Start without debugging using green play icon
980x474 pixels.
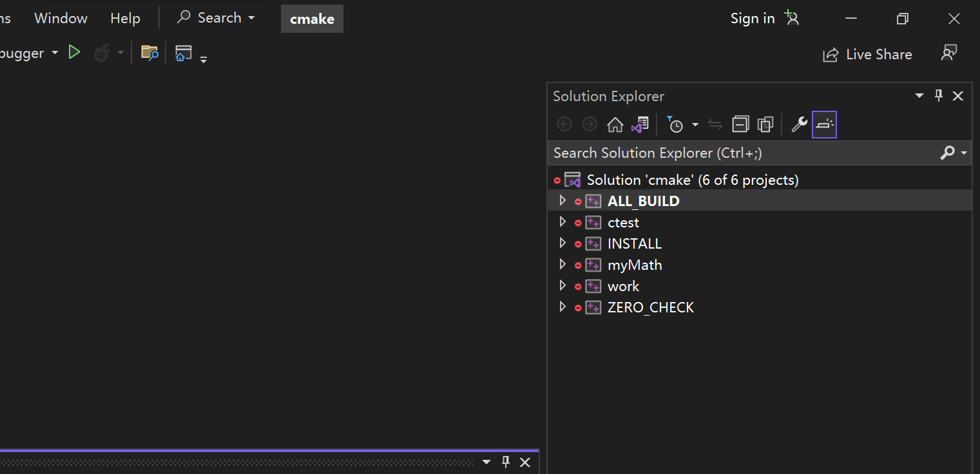(x=74, y=53)
